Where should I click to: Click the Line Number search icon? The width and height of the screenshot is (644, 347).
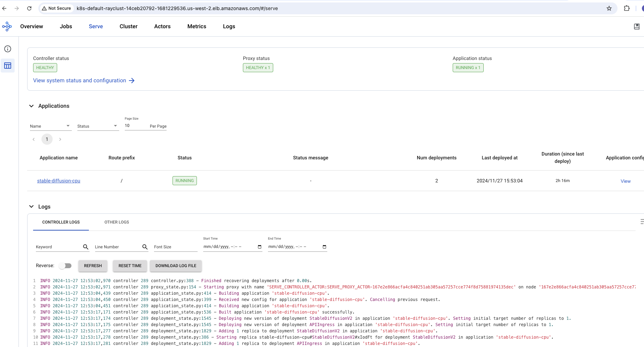(145, 247)
